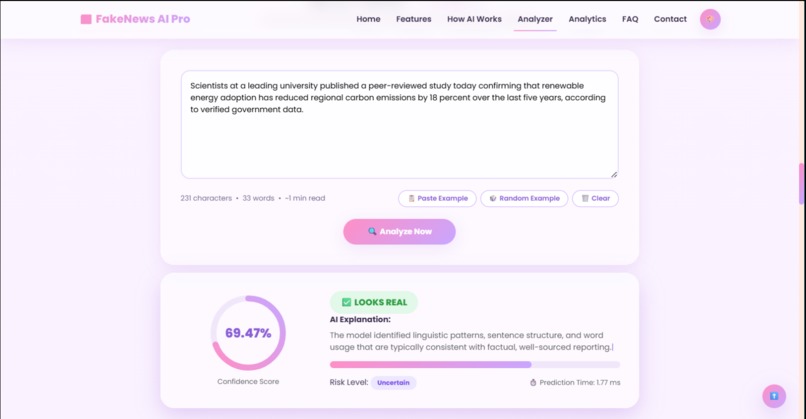
Task: Click the magnifier icon in Analyze Now
Action: (372, 231)
